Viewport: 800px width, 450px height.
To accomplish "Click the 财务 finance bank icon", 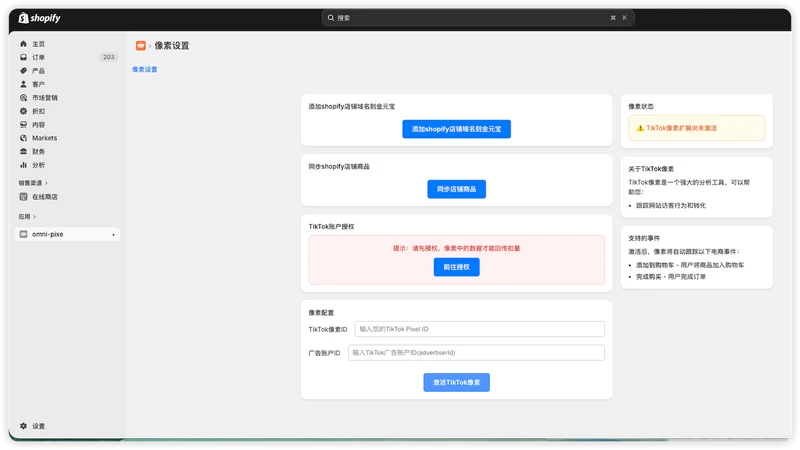I will 23,152.
